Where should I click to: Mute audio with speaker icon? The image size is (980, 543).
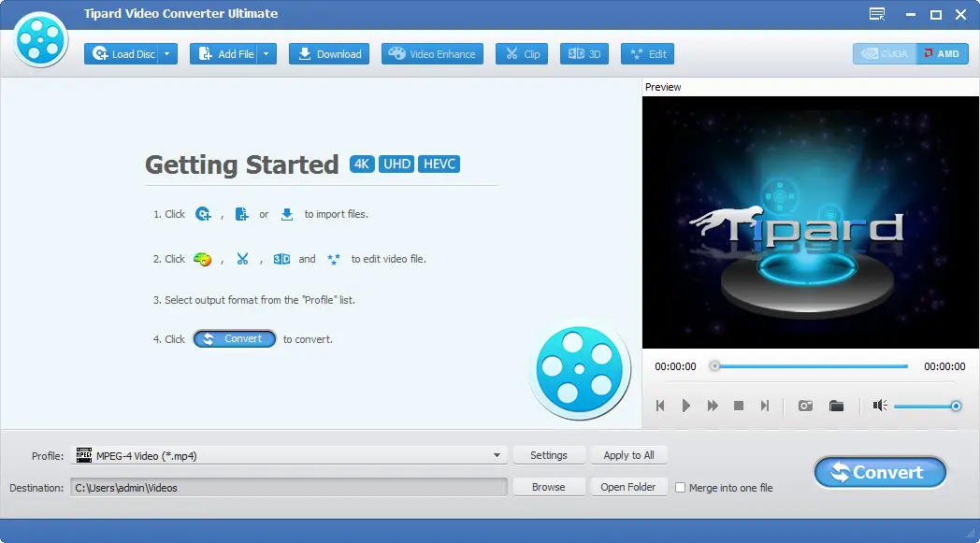[880, 406]
